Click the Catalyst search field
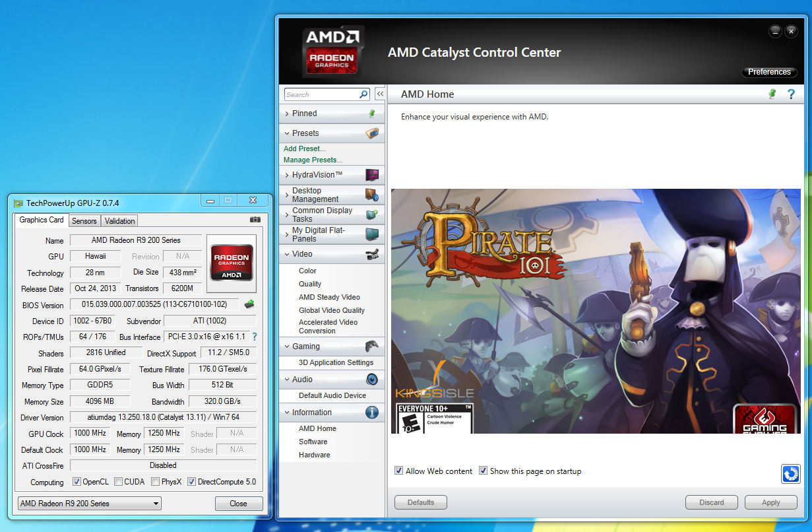Screen dimensions: 812x532 click(322, 94)
